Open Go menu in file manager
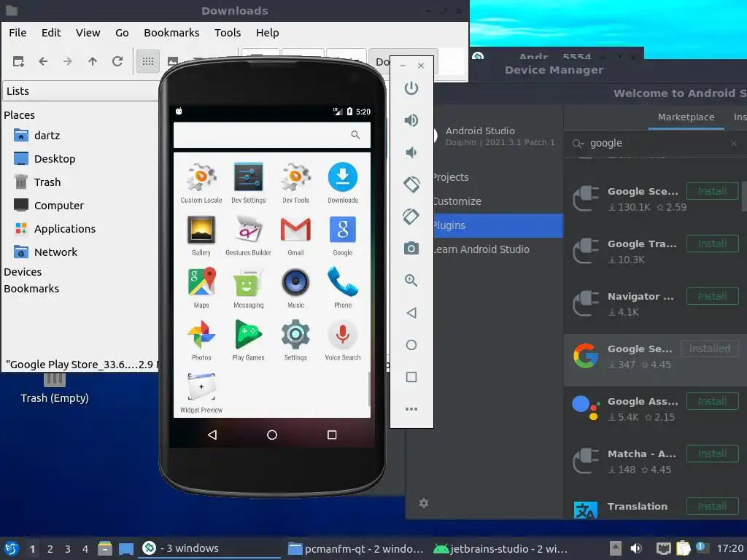747x560 pixels. point(122,33)
